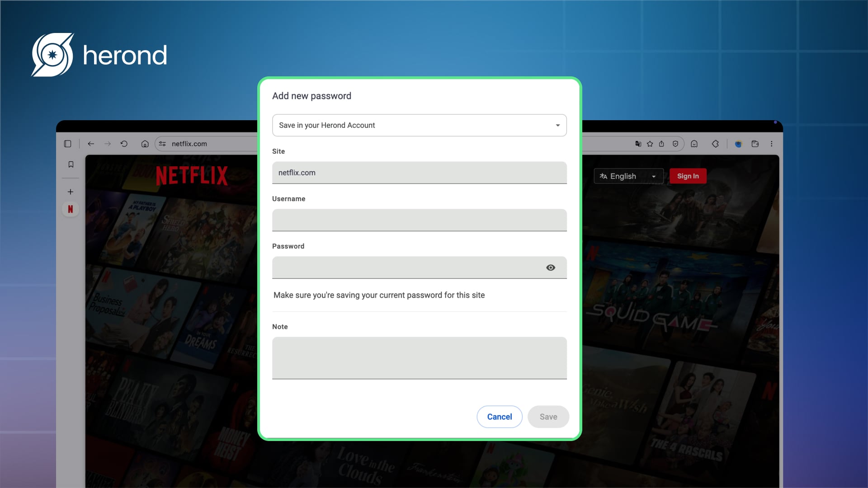Viewport: 868px width, 488px height.
Task: Open the Herond Shields shield icon
Action: [x=675, y=144]
